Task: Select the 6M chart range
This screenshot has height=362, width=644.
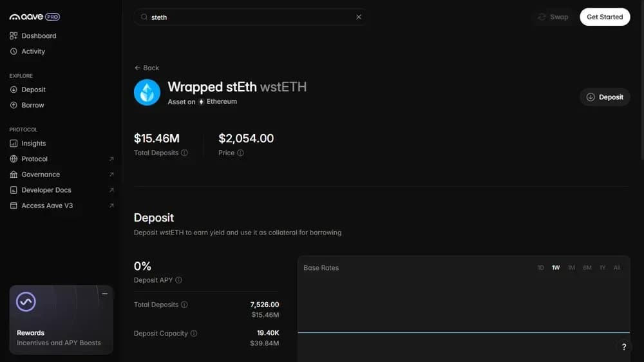Action: pyautogui.click(x=587, y=268)
